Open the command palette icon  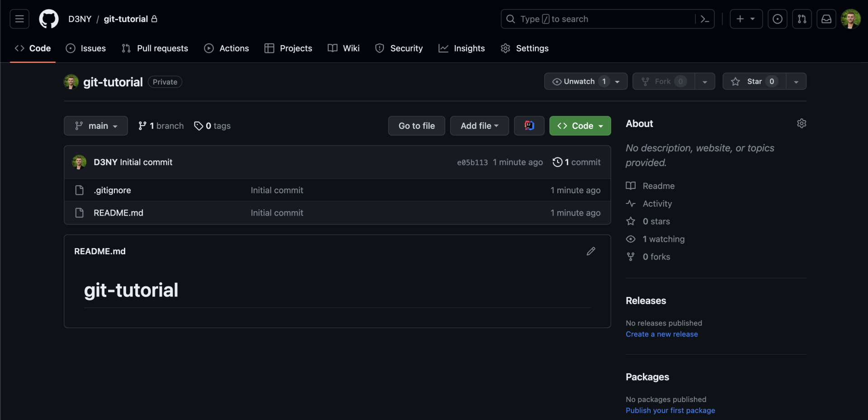click(x=704, y=19)
